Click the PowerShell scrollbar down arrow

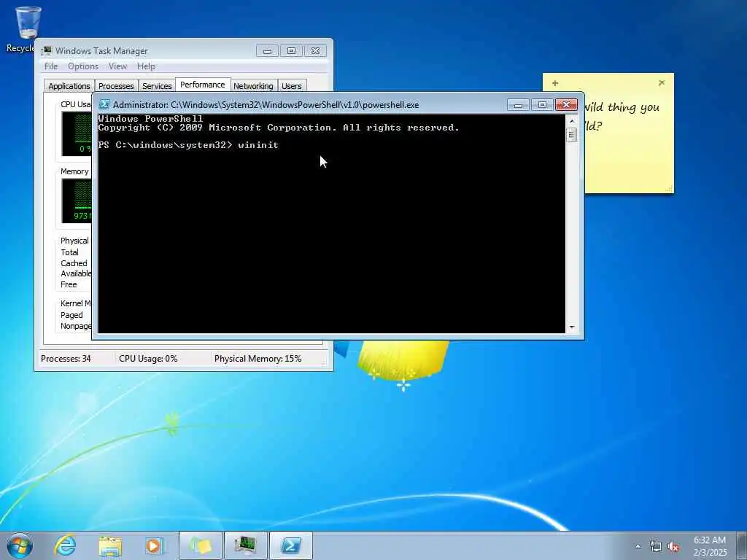coord(572,327)
